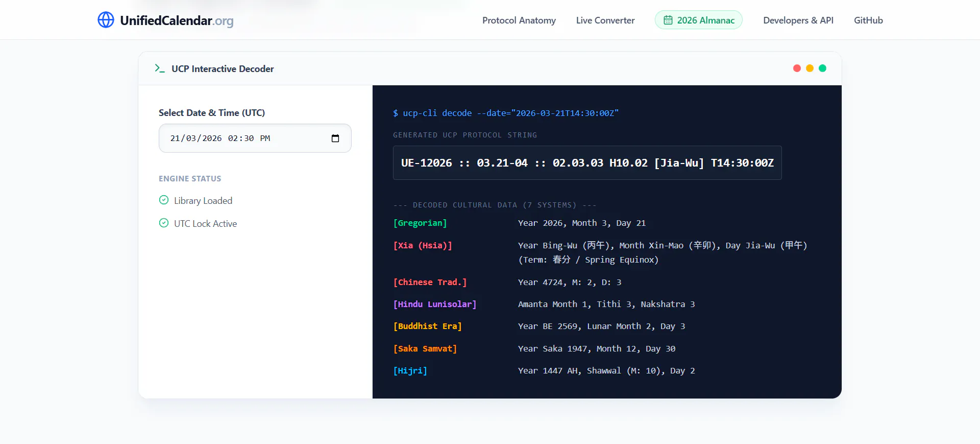Click the yellow window dot
Image resolution: width=980 pixels, height=444 pixels.
pyautogui.click(x=810, y=68)
